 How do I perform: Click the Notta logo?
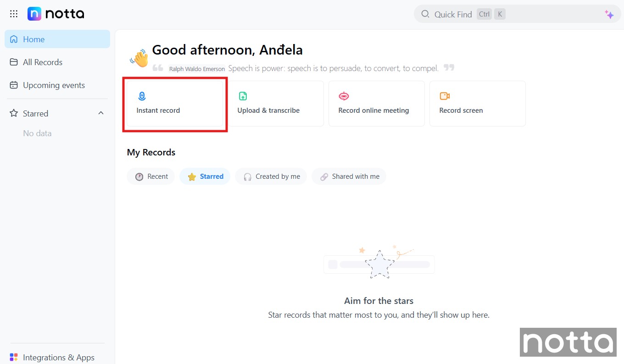pyautogui.click(x=56, y=14)
